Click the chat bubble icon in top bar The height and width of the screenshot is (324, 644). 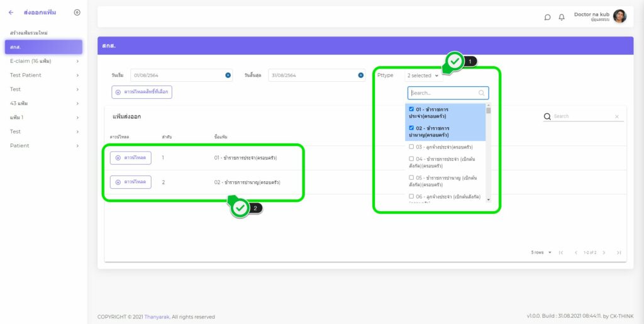click(x=547, y=17)
